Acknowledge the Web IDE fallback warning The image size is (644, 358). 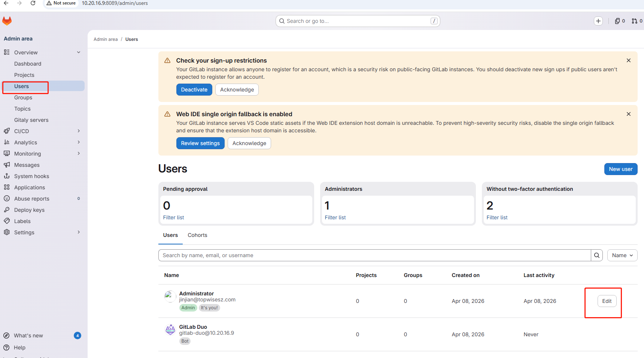[x=249, y=143]
